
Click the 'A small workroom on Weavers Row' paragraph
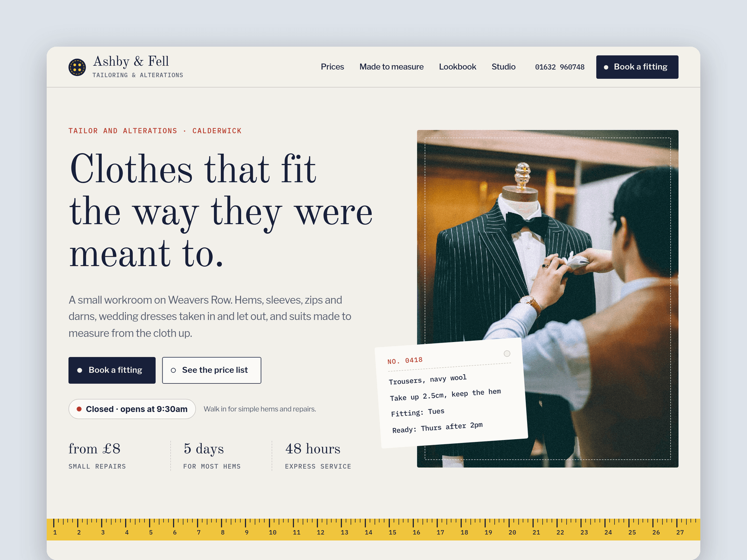(x=210, y=316)
